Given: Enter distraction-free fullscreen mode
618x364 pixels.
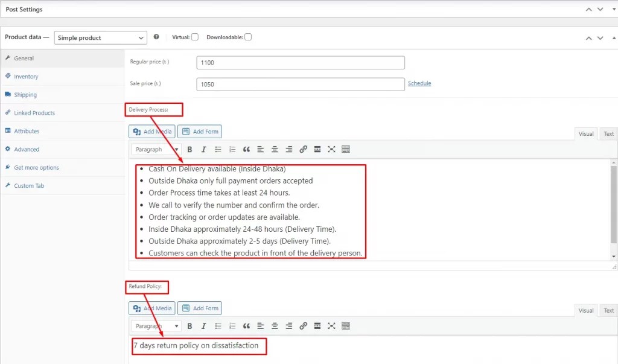Looking at the screenshot, I should [331, 149].
